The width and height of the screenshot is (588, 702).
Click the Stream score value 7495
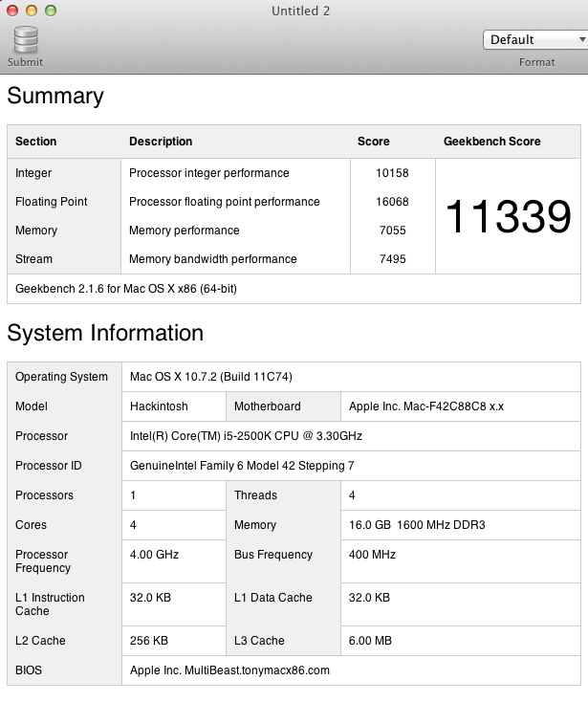(392, 259)
